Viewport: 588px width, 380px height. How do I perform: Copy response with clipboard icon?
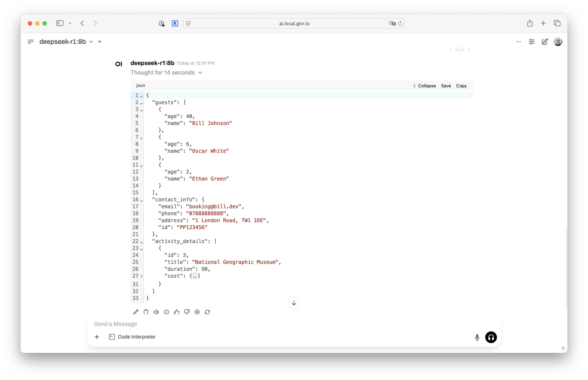(146, 312)
